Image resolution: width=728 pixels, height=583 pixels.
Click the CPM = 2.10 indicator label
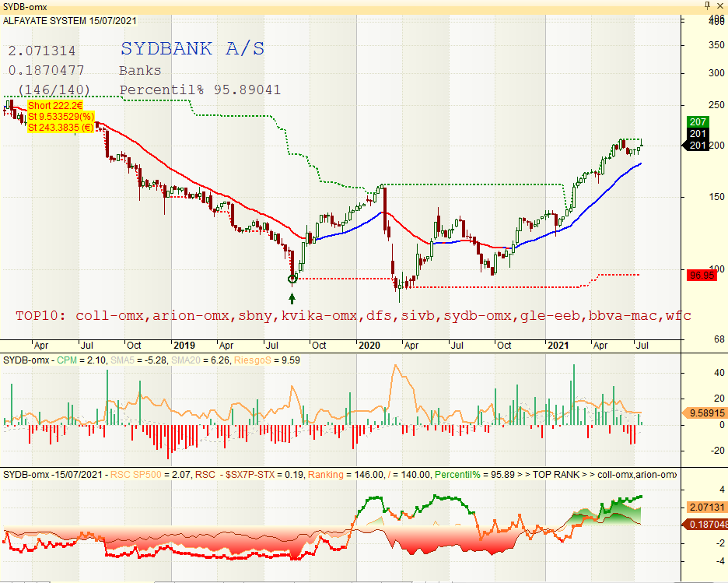(82, 360)
